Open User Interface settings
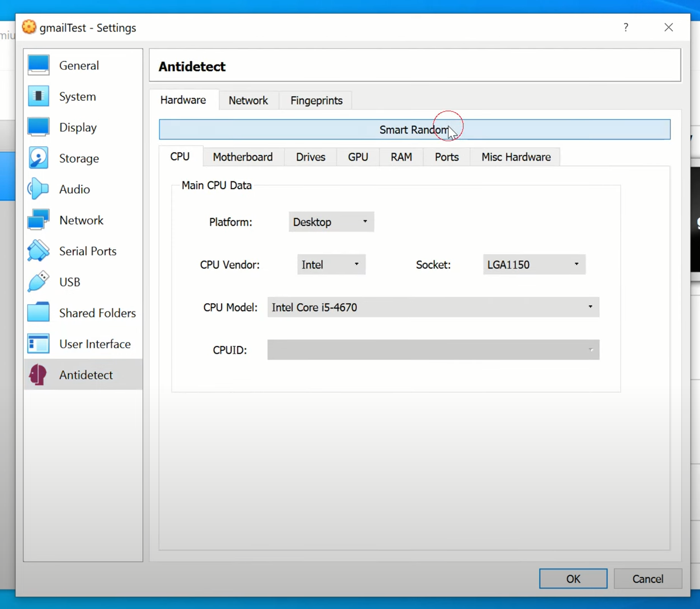 pyautogui.click(x=83, y=344)
